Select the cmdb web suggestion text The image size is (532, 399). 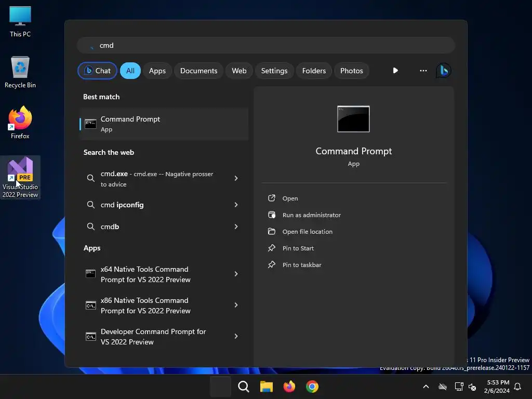(110, 227)
